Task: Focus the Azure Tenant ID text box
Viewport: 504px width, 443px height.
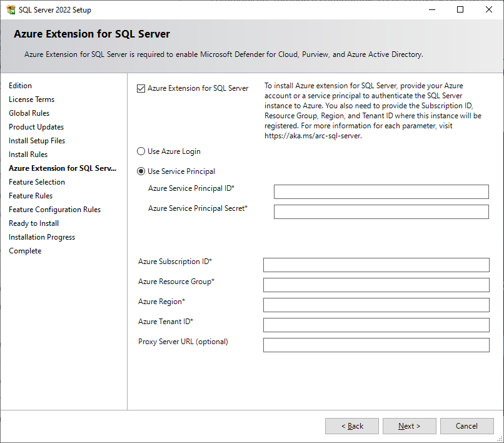Action: (x=376, y=325)
